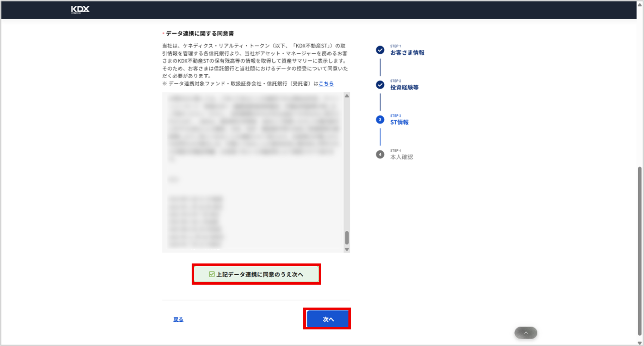
Task: Click agreement box scrollbar down arrow
Action: (x=347, y=249)
